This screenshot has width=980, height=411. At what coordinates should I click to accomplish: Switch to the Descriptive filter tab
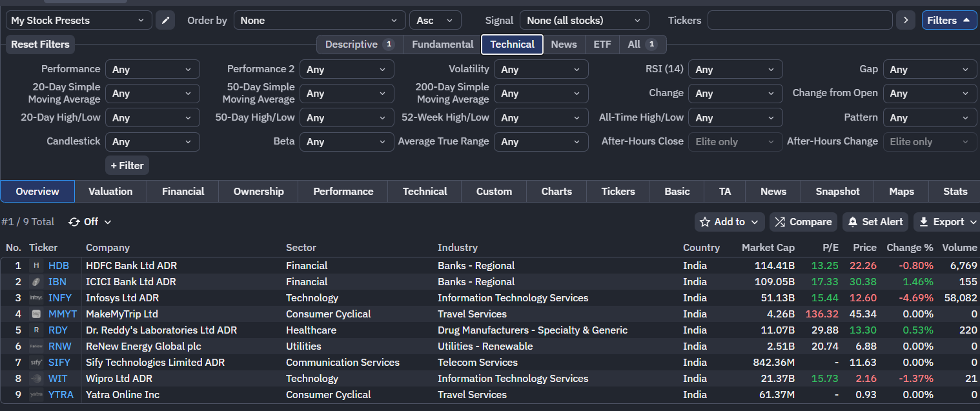point(360,45)
